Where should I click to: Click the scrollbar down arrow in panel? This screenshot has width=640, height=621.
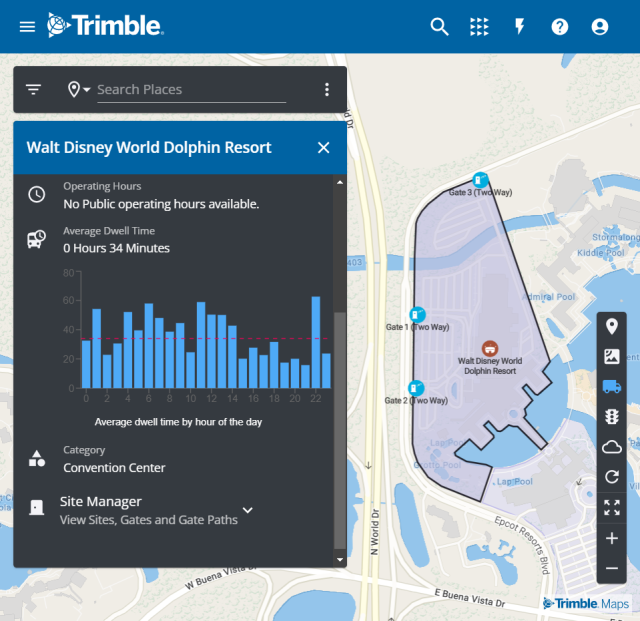tap(340, 560)
